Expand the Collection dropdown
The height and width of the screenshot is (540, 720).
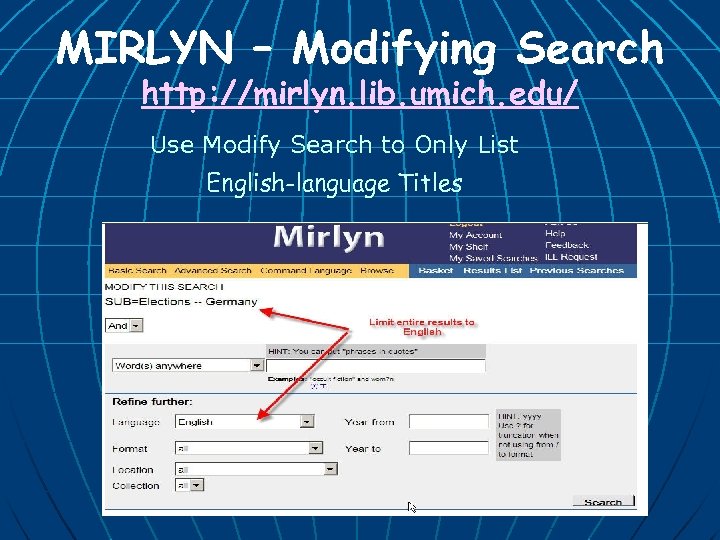189,485
